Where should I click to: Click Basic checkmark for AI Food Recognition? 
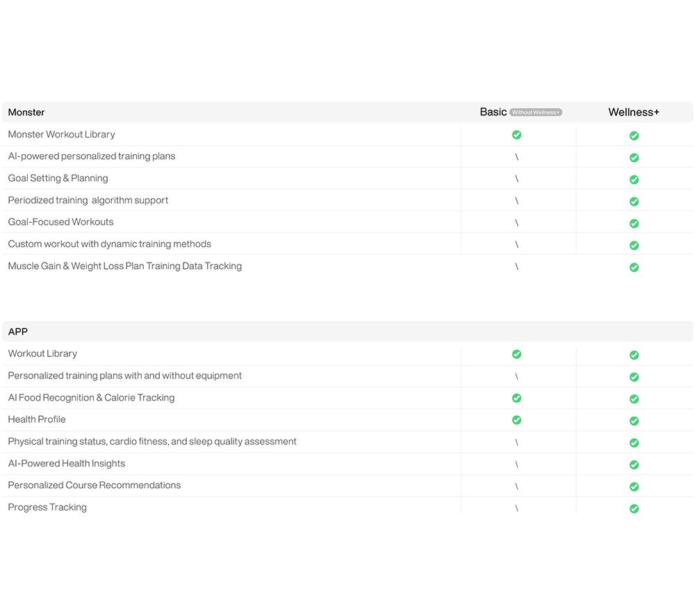pos(516,398)
